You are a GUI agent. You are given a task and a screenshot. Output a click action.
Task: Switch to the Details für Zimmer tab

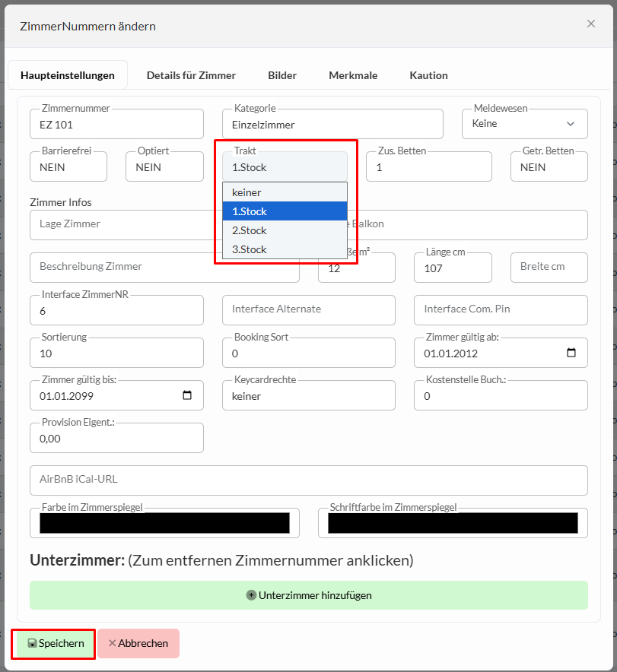pyautogui.click(x=191, y=75)
